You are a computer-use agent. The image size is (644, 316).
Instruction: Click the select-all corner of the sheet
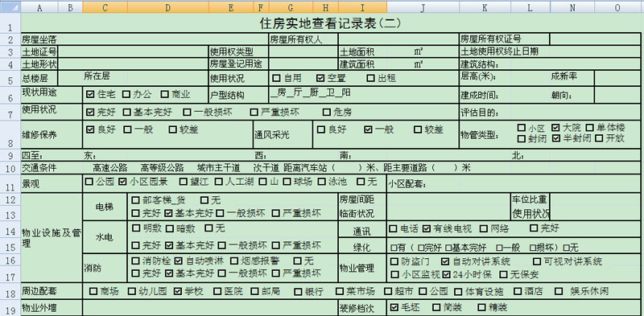(10, 6)
